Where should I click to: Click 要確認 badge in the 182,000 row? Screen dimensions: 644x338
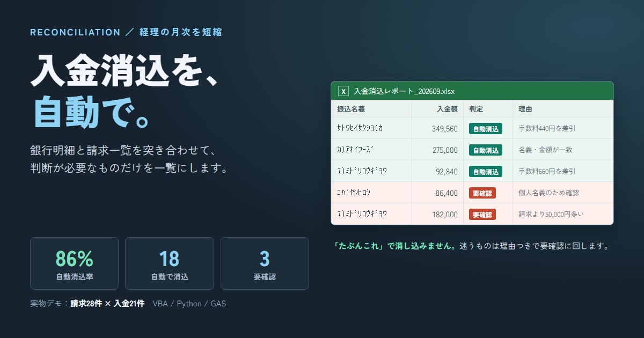tap(482, 215)
